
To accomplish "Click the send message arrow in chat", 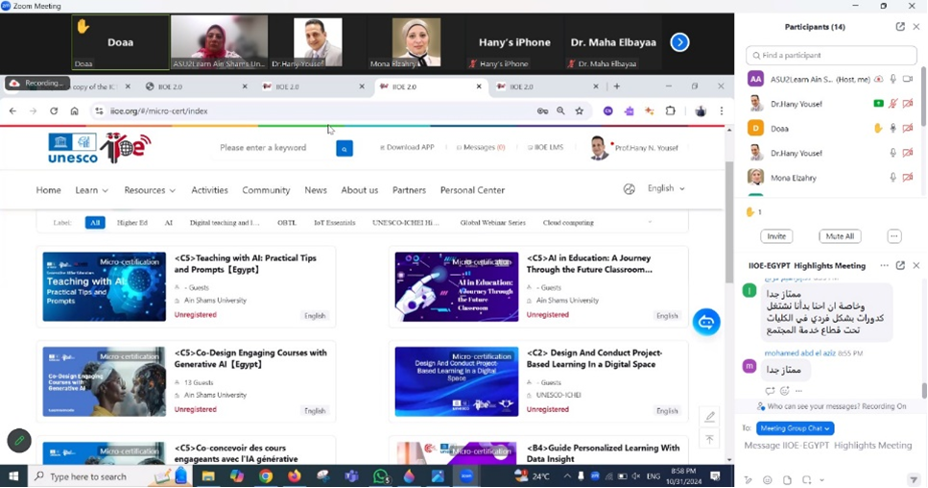I will click(x=912, y=479).
